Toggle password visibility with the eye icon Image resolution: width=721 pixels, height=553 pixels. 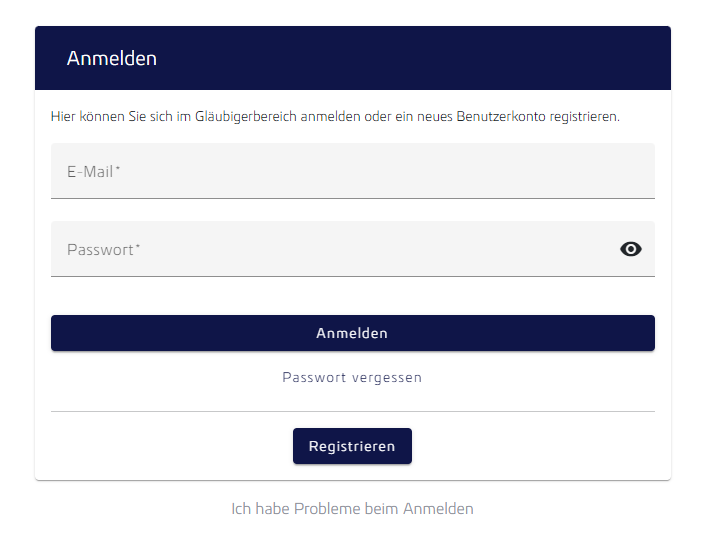click(630, 249)
